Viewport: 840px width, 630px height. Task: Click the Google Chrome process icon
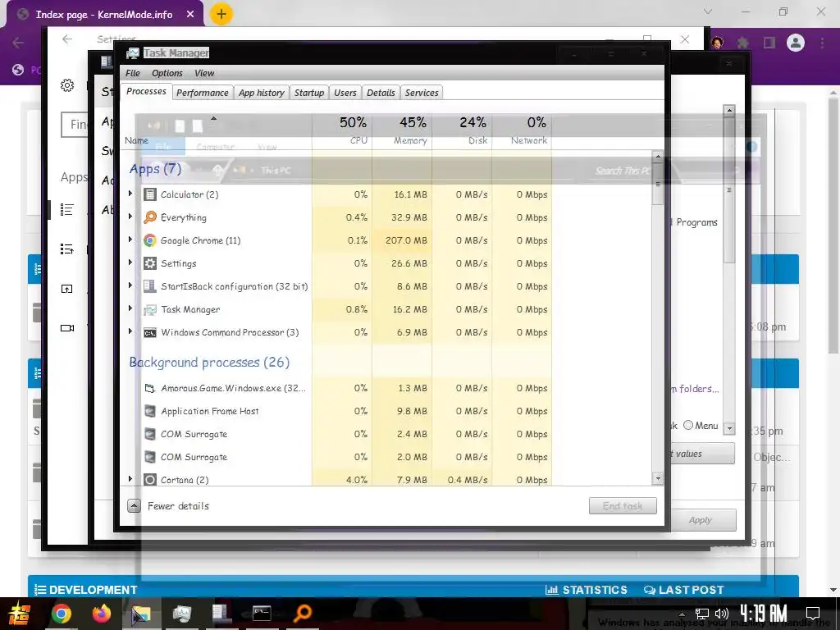(x=150, y=240)
